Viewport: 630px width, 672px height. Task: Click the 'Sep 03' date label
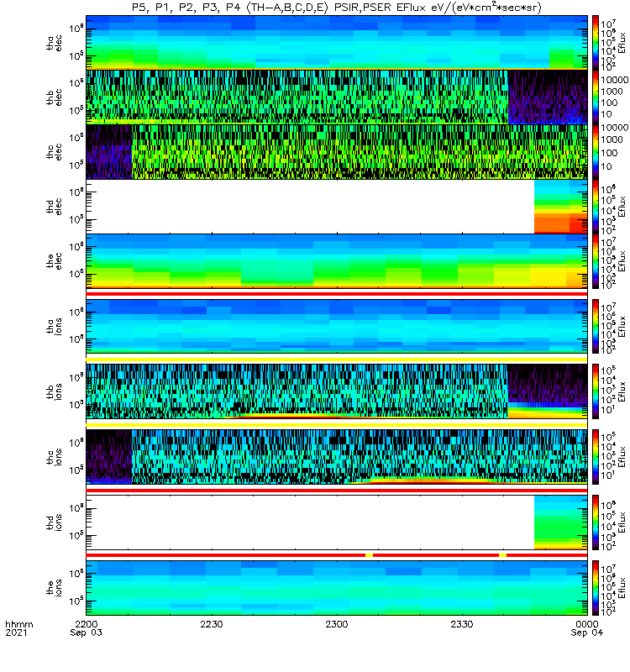tap(87, 633)
